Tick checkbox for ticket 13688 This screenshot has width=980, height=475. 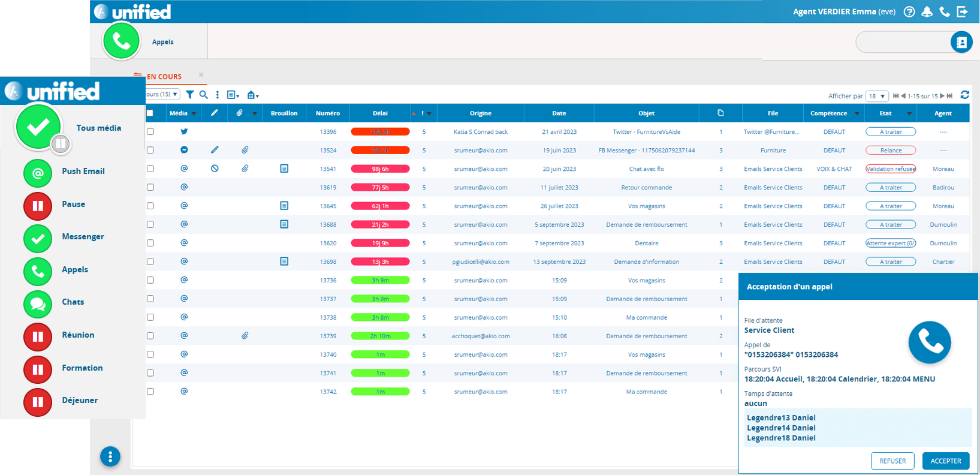150,224
